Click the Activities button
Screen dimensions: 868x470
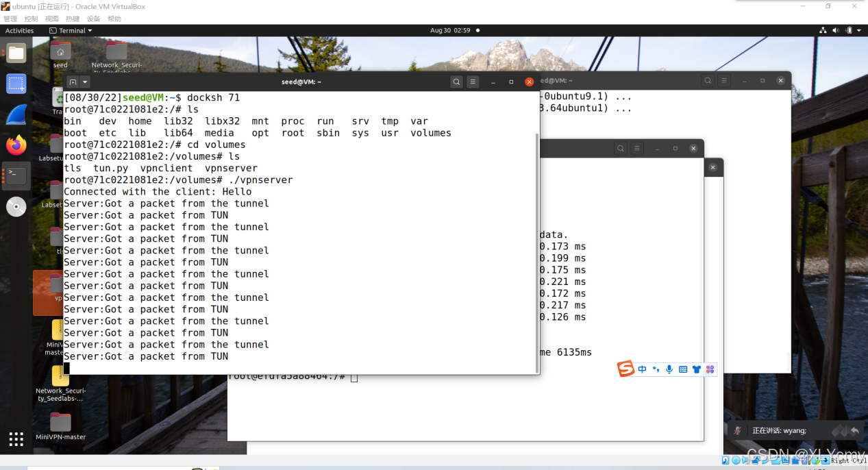[19, 30]
